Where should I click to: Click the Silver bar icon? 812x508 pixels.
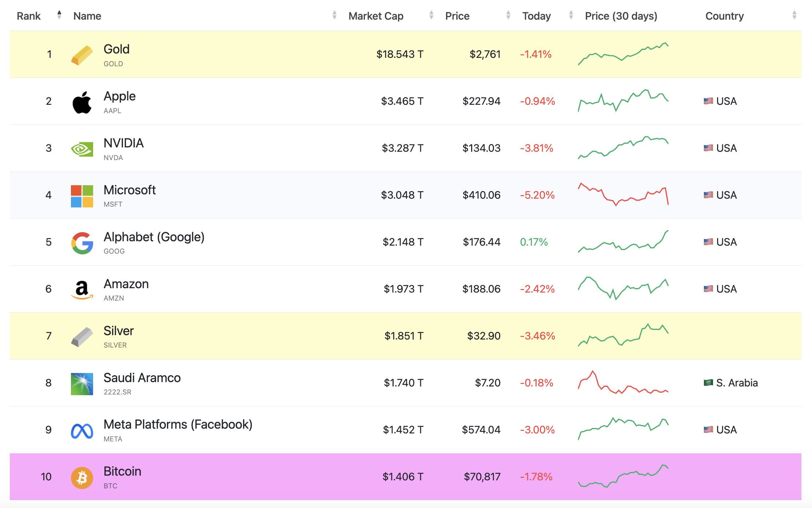coord(82,337)
